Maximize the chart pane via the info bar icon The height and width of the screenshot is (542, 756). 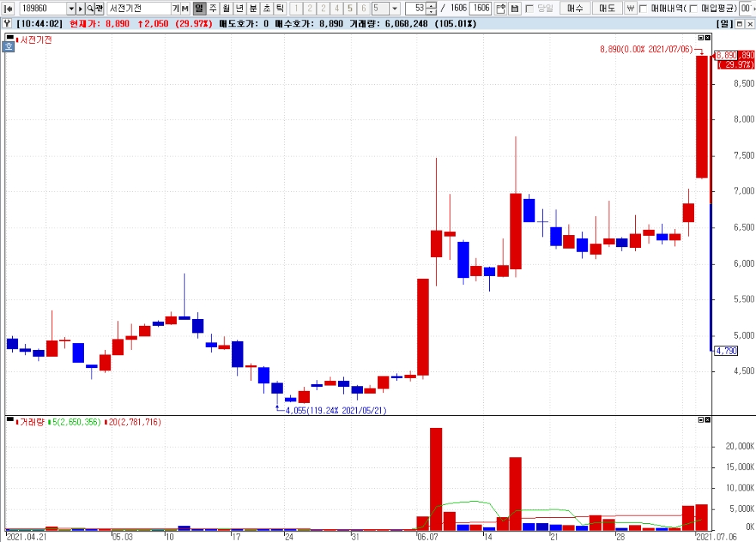(739, 23)
